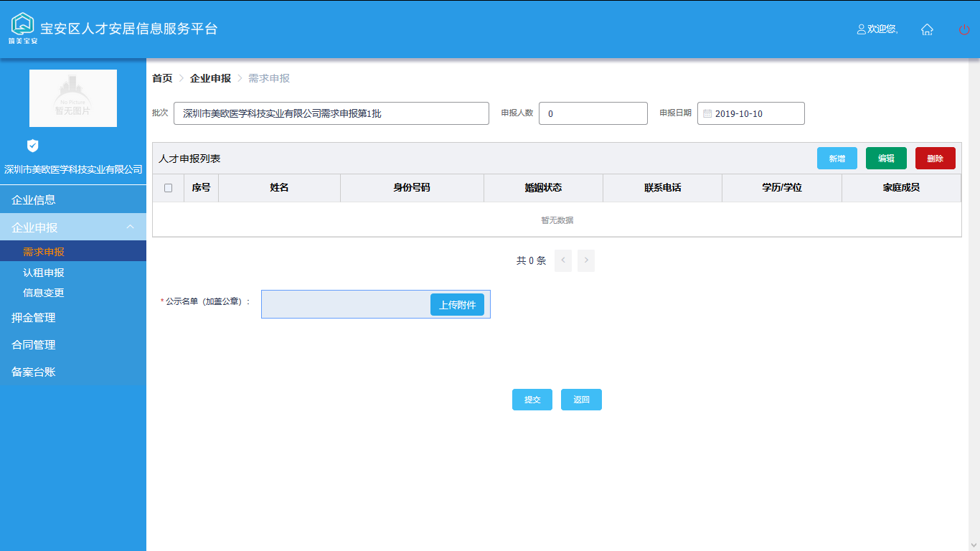Collapse the 企业申报 sidebar section
980x551 pixels.
130,227
